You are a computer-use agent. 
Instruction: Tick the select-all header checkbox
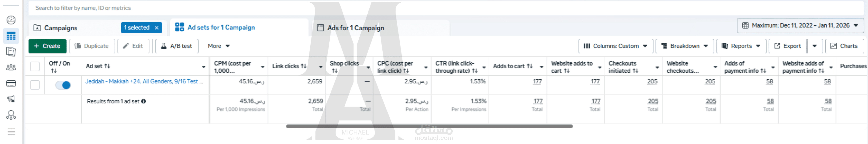[x=35, y=66]
